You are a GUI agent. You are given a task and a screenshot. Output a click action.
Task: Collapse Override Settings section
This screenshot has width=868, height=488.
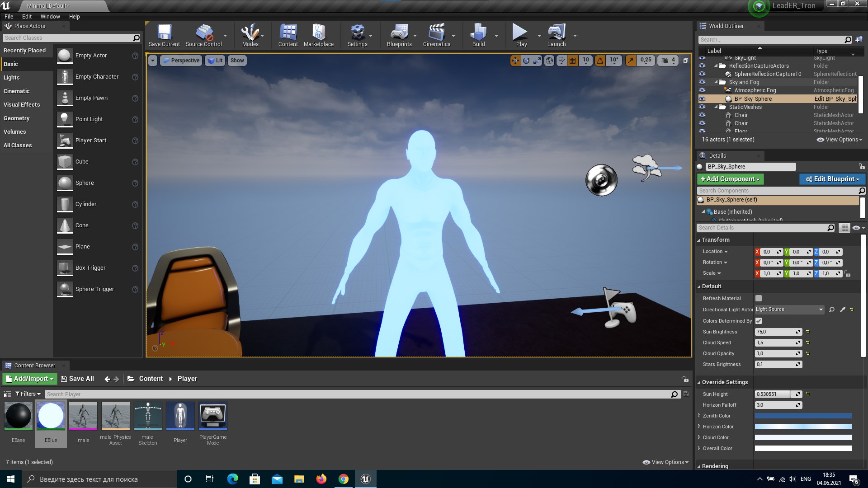(699, 382)
